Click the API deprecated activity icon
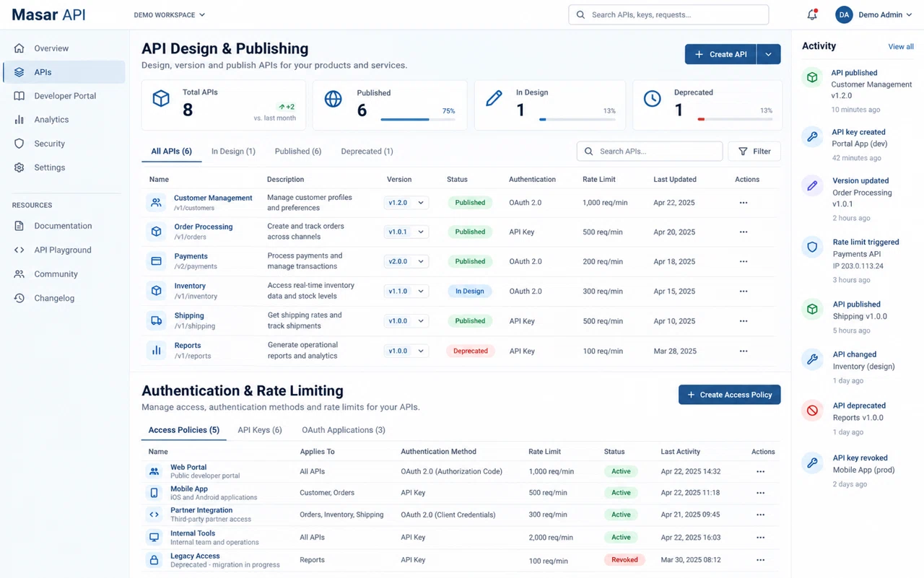The width and height of the screenshot is (924, 578). point(813,411)
